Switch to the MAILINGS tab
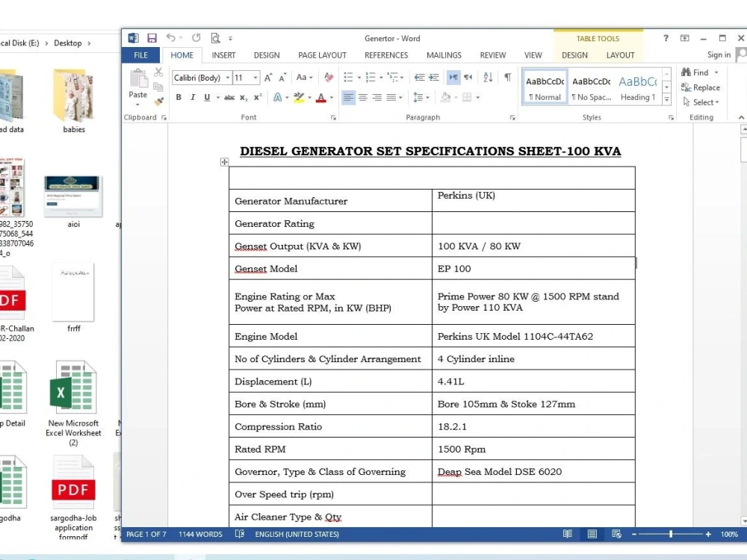 pyautogui.click(x=444, y=55)
